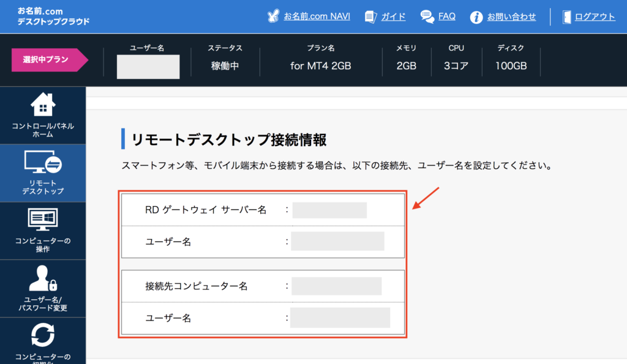Open the ガイド link

pos(393,17)
